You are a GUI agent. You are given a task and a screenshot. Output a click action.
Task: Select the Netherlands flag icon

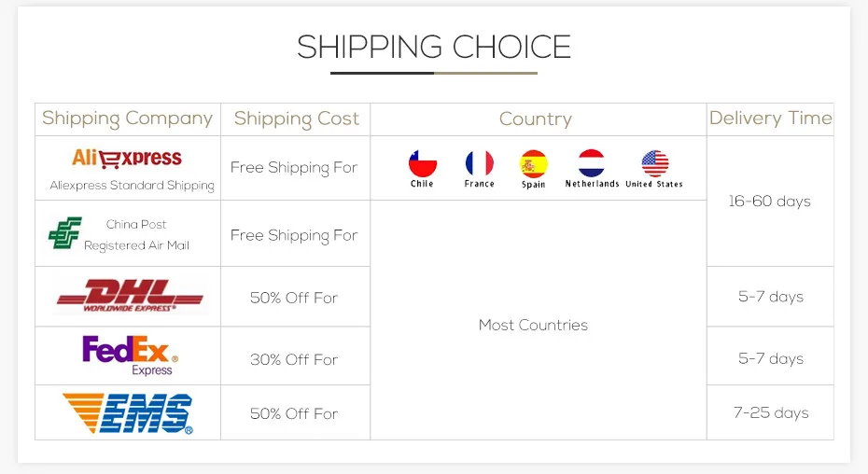592,164
